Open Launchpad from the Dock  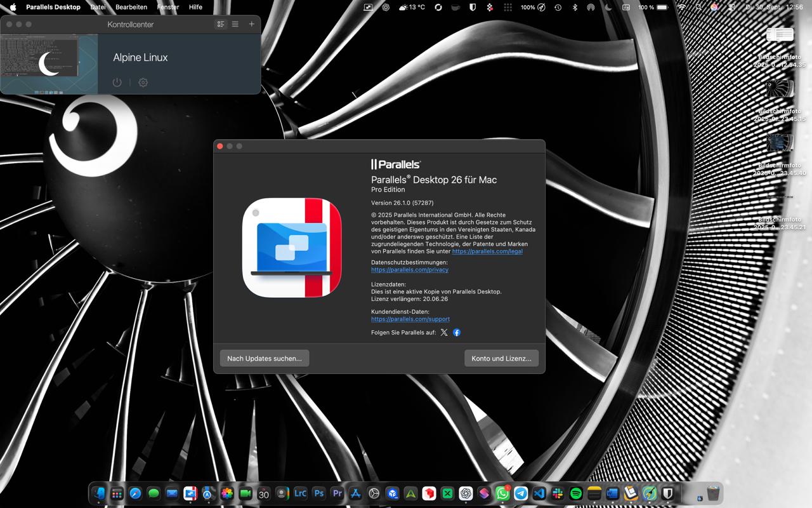tap(117, 493)
